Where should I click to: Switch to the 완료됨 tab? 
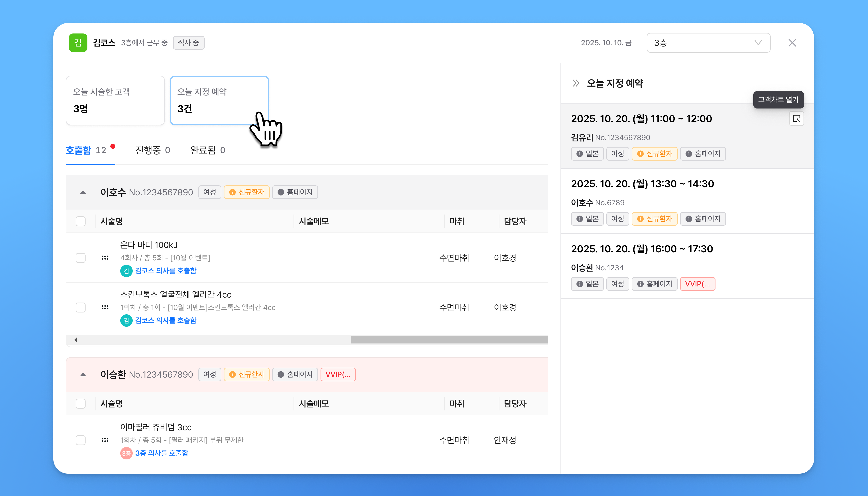207,150
